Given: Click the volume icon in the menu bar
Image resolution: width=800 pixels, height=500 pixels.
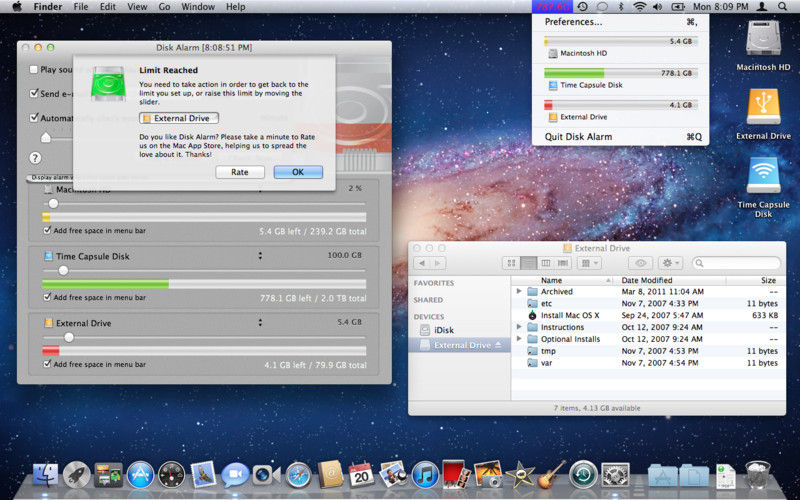Looking at the screenshot, I should click(658, 7).
